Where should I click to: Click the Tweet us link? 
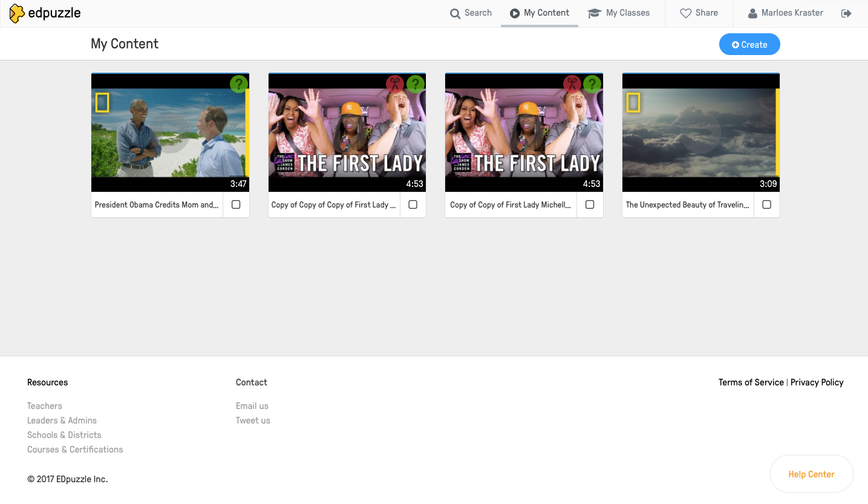coord(253,421)
